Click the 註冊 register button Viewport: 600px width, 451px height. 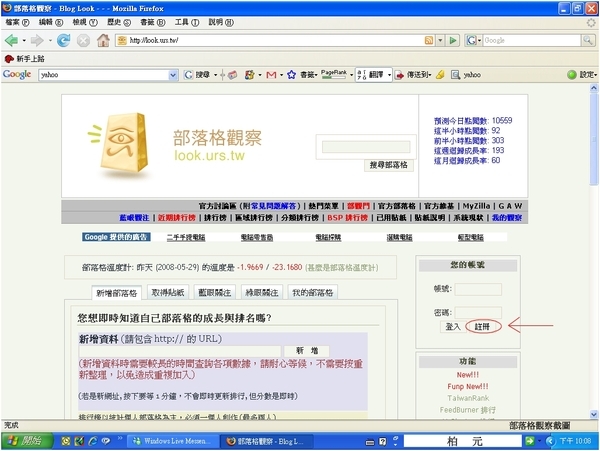[482, 326]
